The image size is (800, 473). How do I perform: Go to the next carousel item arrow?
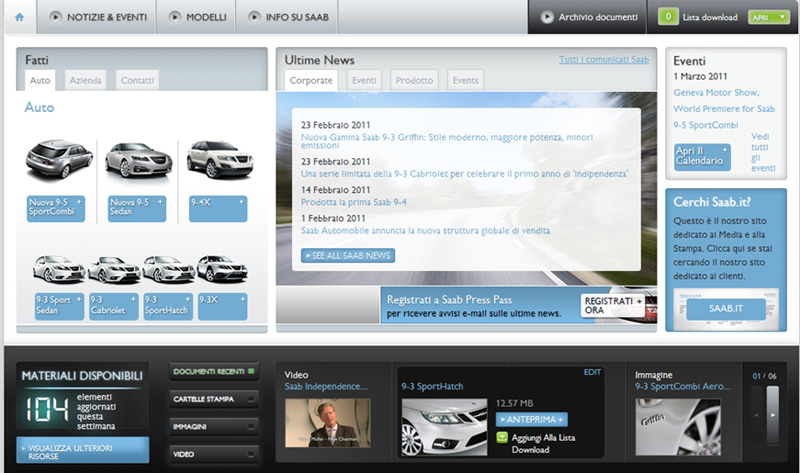(773, 415)
